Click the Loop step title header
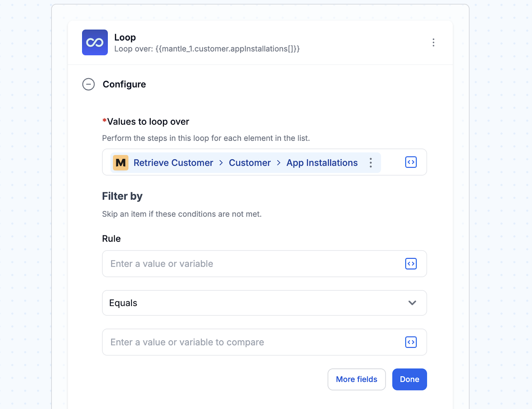 pyautogui.click(x=125, y=37)
